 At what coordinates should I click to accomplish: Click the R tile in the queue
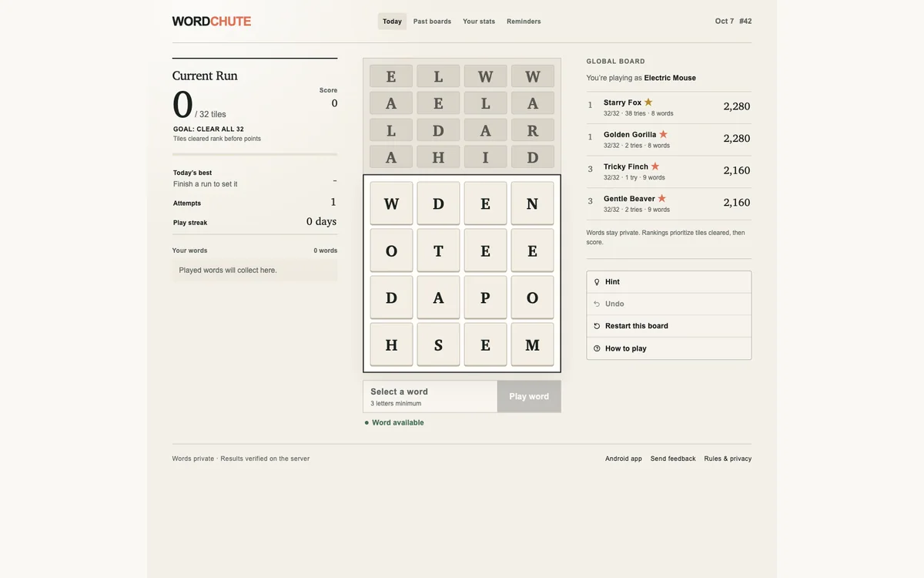[533, 130]
